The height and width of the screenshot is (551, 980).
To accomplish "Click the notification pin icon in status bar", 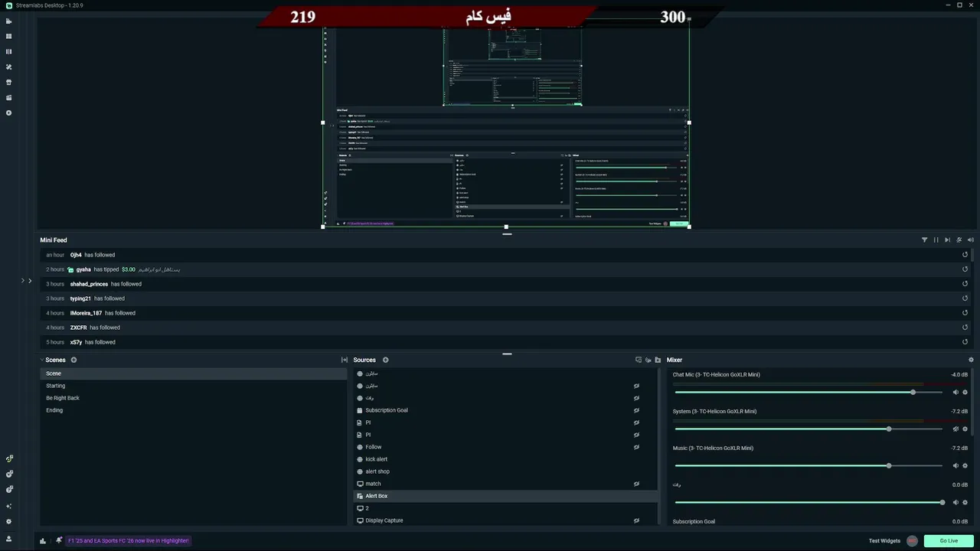I will point(59,540).
